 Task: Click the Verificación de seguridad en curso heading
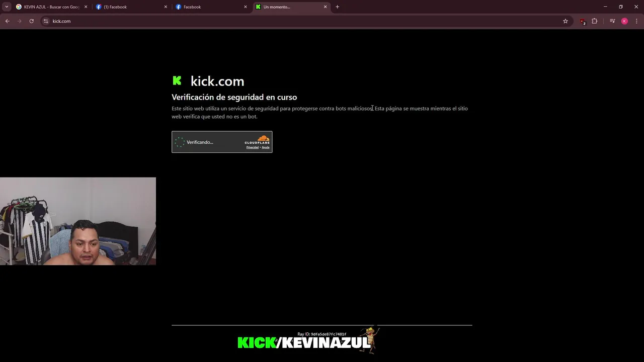tap(234, 97)
